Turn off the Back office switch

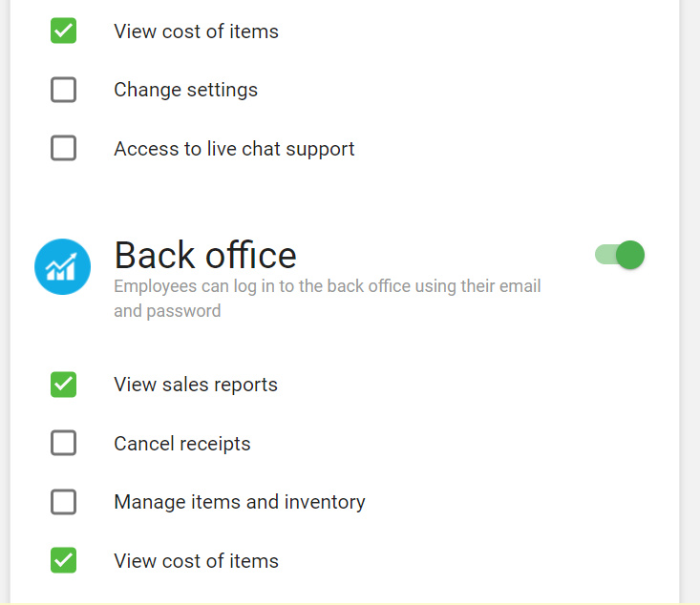tap(620, 255)
